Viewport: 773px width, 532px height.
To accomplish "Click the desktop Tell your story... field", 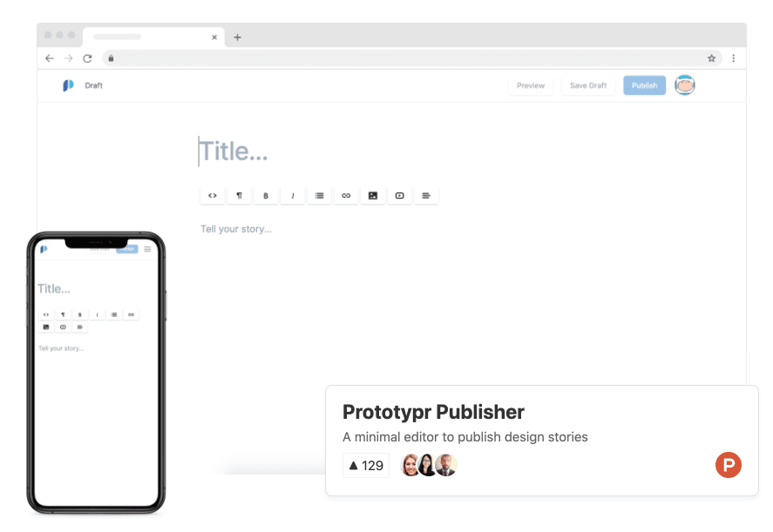I will (236, 229).
